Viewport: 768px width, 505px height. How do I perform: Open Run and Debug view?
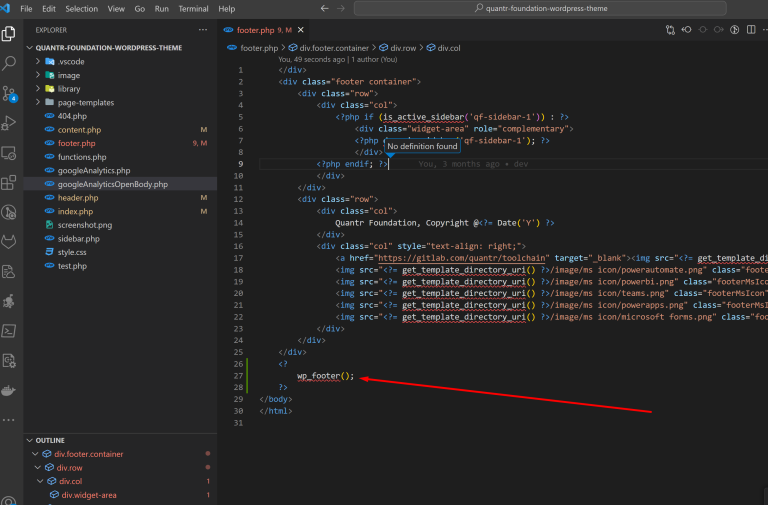tap(9, 122)
